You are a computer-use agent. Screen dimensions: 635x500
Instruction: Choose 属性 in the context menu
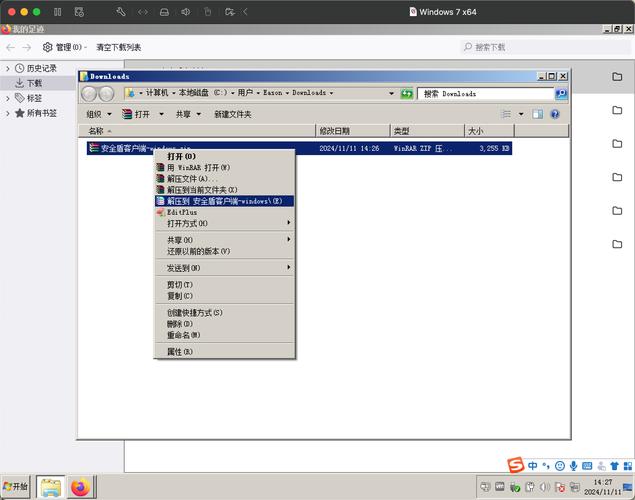(x=225, y=352)
